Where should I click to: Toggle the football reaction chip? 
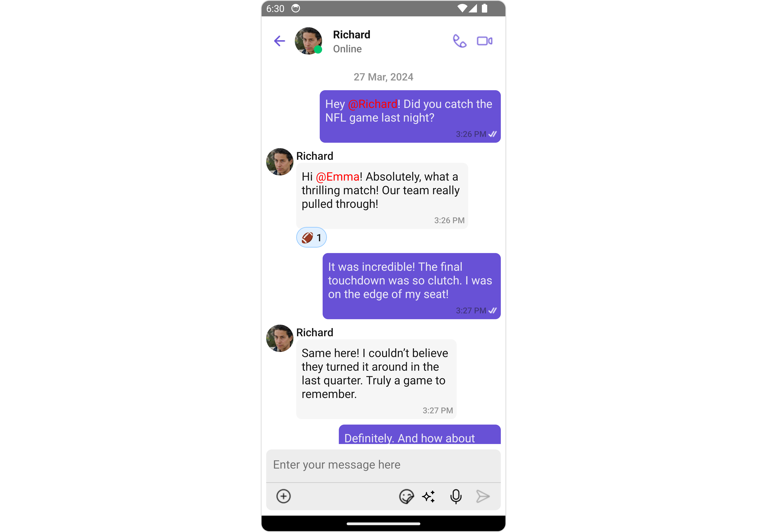311,237
